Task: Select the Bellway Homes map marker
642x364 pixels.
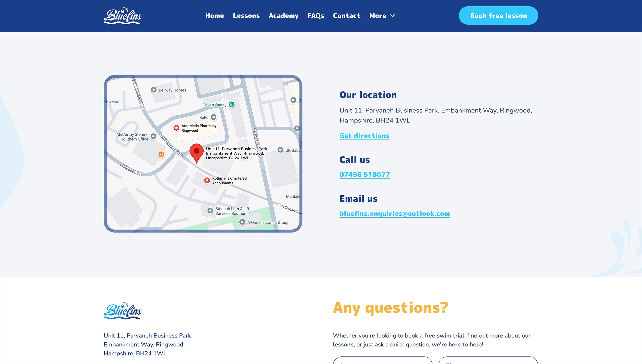Action: tap(153, 89)
